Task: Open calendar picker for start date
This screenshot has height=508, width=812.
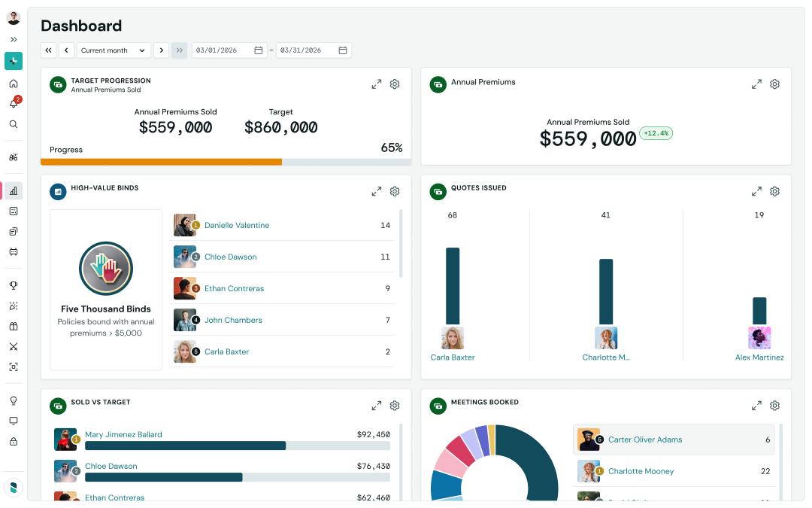Action: click(x=259, y=50)
